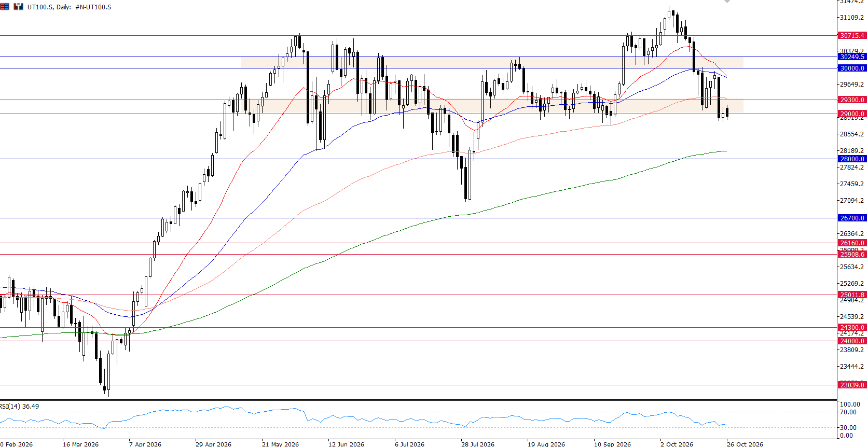This screenshot has height=447, width=868.
Task: Click the 2 Oct 2026 date label
Action: [677, 444]
